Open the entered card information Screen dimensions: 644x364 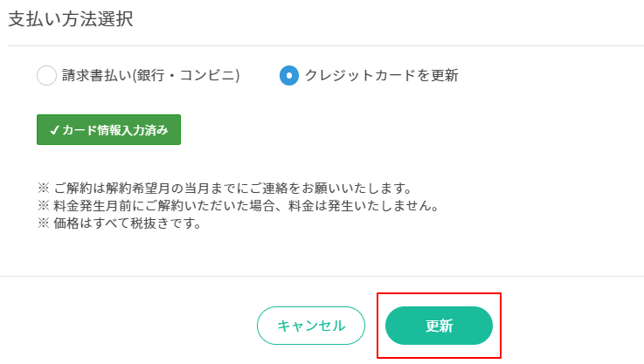pos(108,130)
